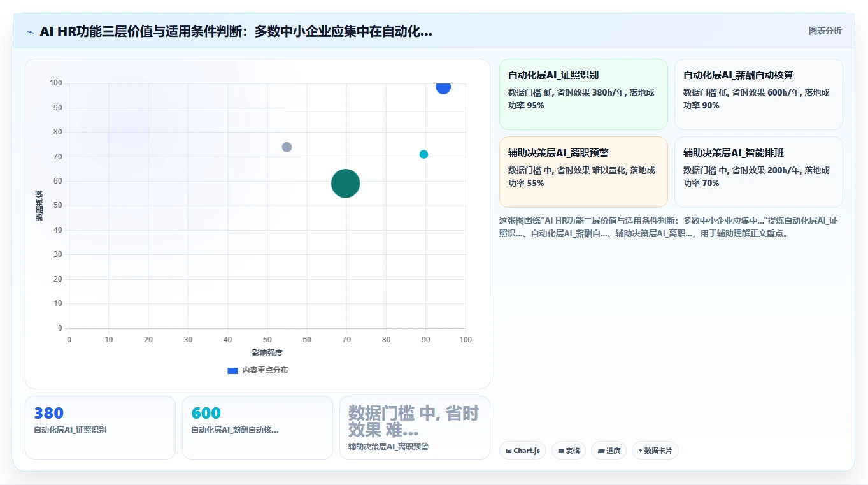Click the 表格 tag icon
This screenshot has width=868, height=485.
click(561, 451)
